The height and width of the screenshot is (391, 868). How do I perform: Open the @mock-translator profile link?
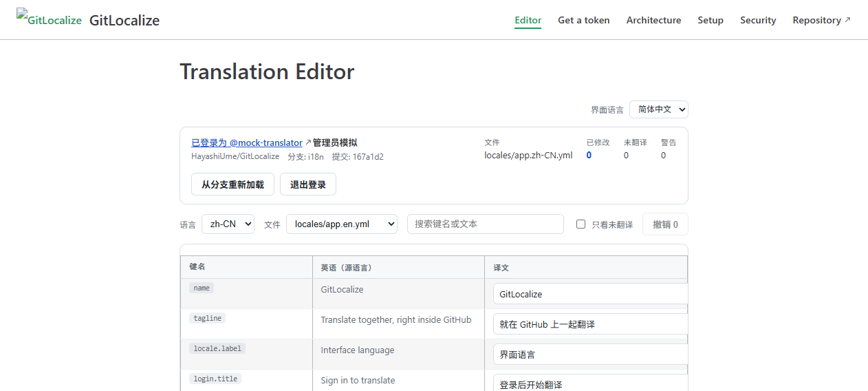(x=247, y=142)
